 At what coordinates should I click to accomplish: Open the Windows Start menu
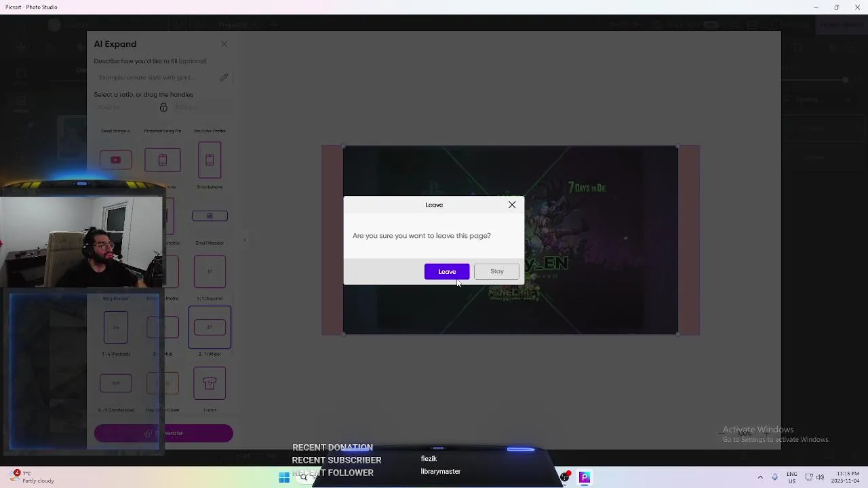coord(284,477)
